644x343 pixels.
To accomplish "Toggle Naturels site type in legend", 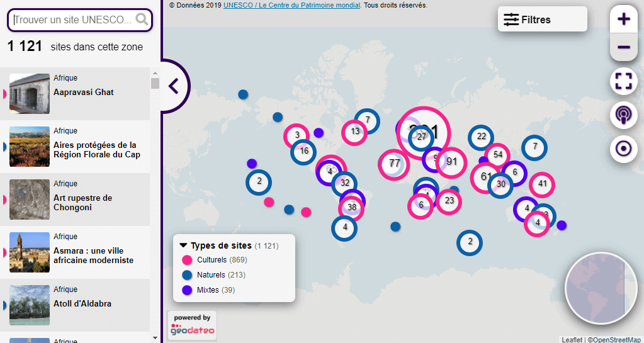I will click(x=213, y=275).
